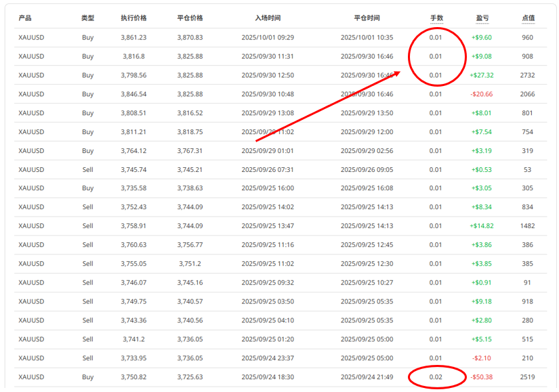Click the 平仓价格 column header
This screenshot has height=392, width=559.
point(190,18)
